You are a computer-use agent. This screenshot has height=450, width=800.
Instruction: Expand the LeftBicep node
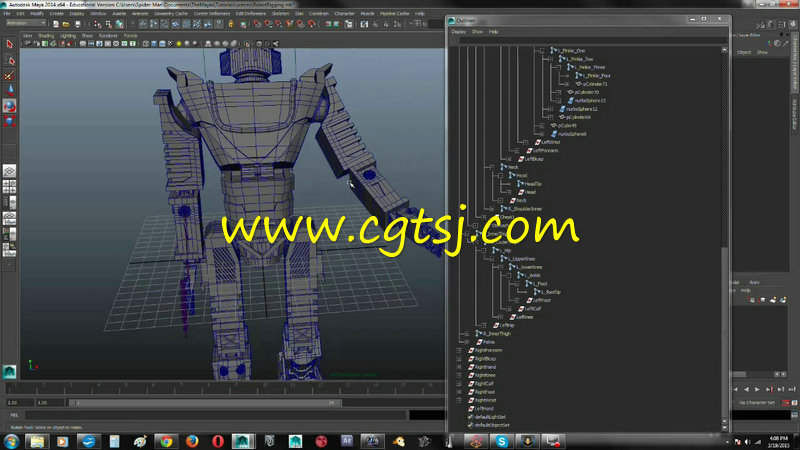click(509, 159)
